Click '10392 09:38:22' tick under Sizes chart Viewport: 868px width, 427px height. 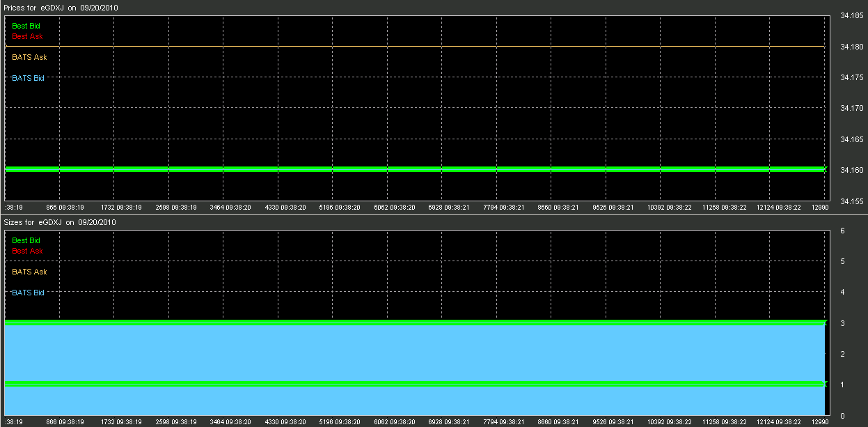(670, 421)
